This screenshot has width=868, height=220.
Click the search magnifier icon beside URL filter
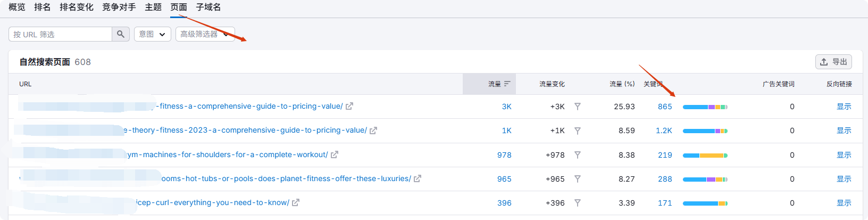coord(121,34)
